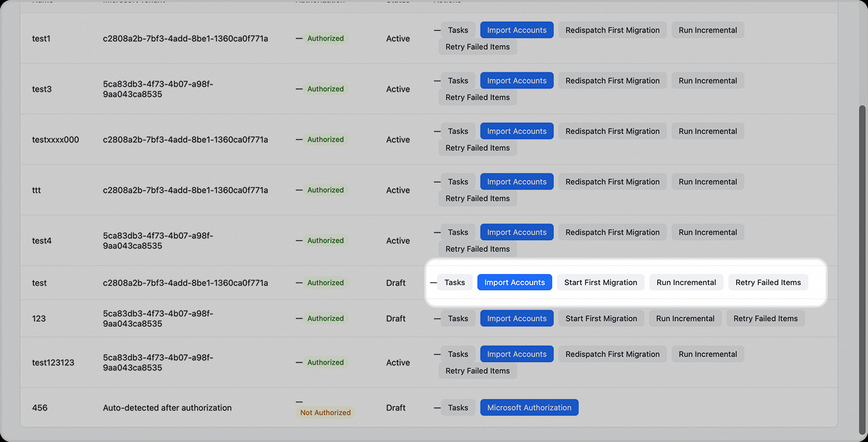Start Microsoft Authorization for the 456 row
This screenshot has width=868, height=442.
pos(529,407)
